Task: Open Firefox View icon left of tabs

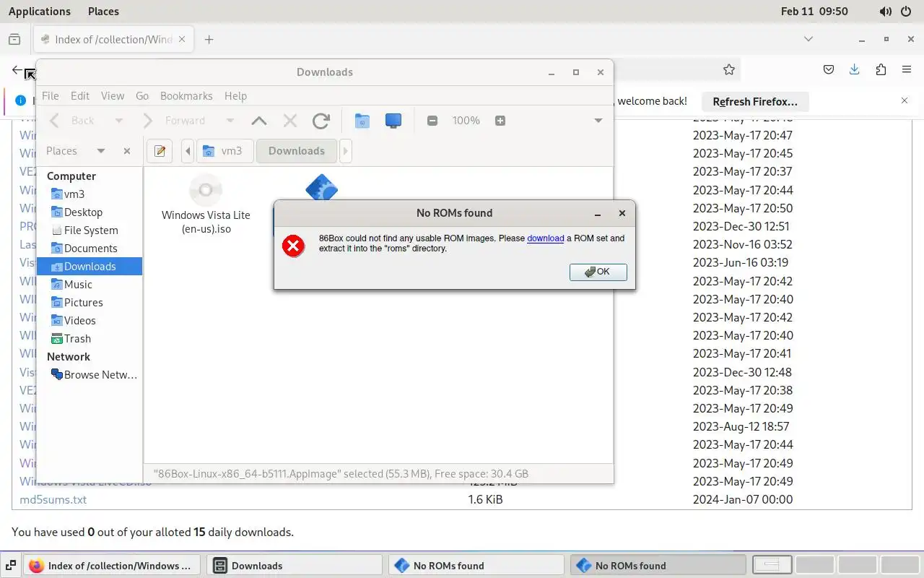Action: tap(14, 40)
